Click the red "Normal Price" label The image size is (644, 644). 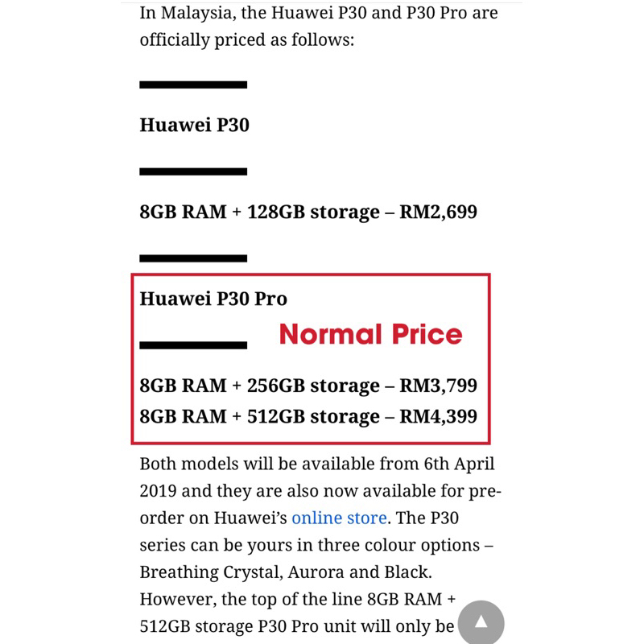point(371,334)
